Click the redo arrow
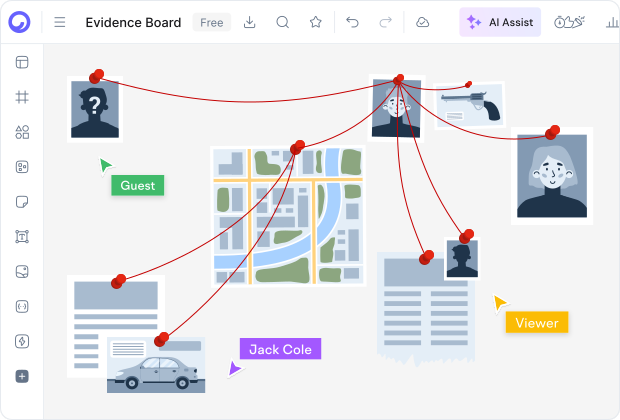The width and height of the screenshot is (620, 420). 385,22
